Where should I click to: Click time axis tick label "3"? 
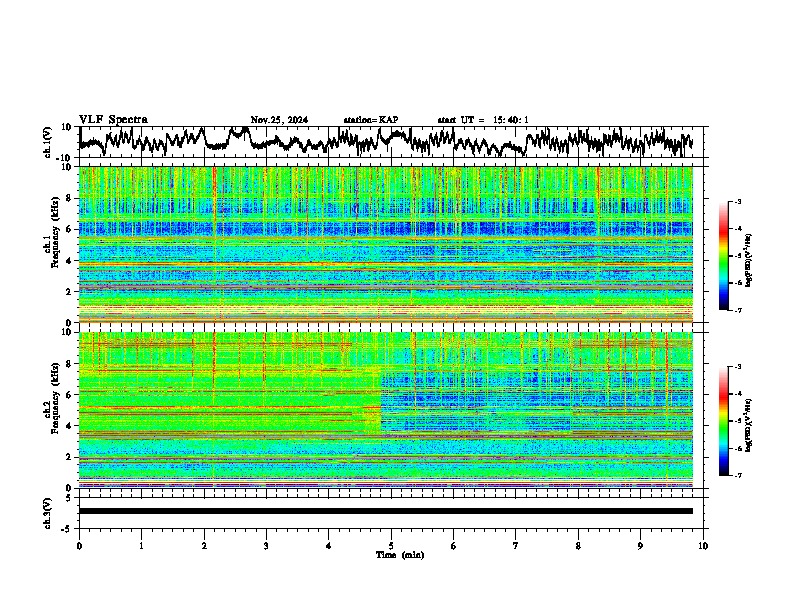(x=266, y=546)
